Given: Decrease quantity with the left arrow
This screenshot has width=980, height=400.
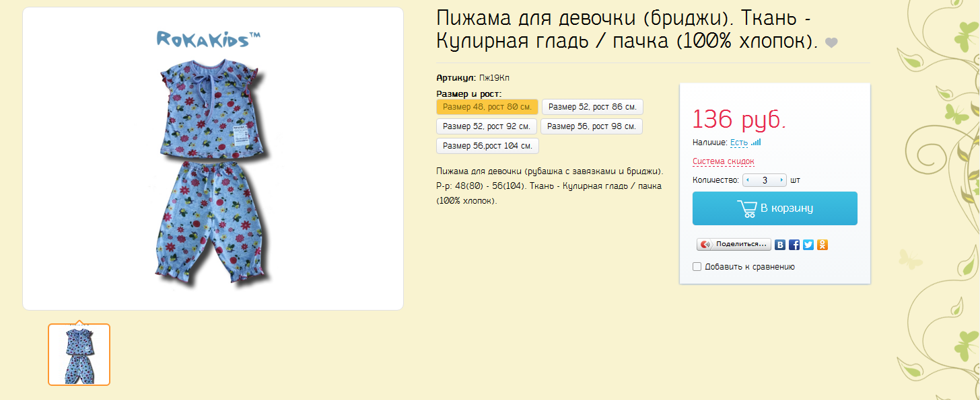Looking at the screenshot, I should pyautogui.click(x=747, y=180).
